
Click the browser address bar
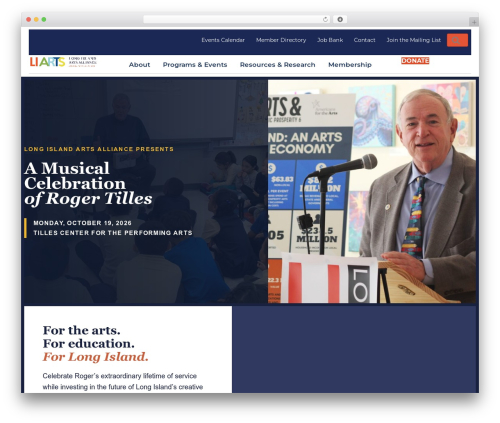237,20
